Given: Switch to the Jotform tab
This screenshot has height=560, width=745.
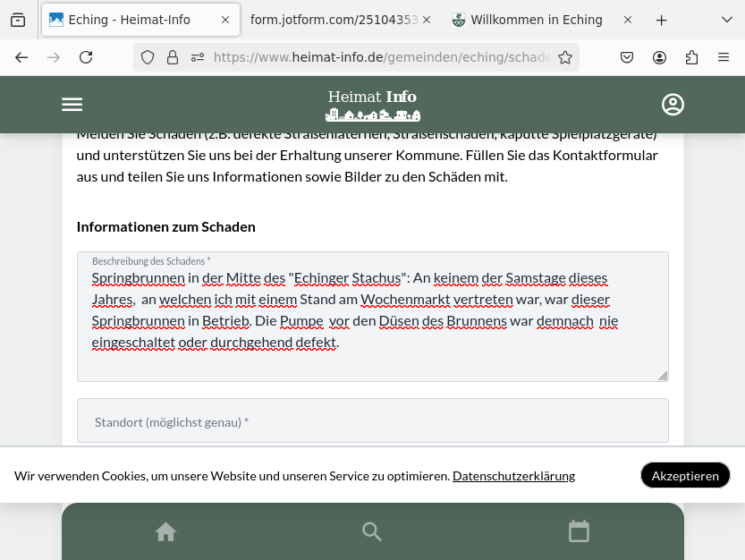Looking at the screenshot, I should [x=333, y=20].
